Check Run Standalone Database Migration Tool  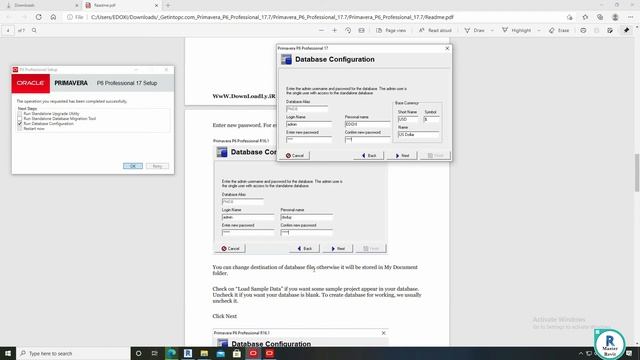point(20,118)
